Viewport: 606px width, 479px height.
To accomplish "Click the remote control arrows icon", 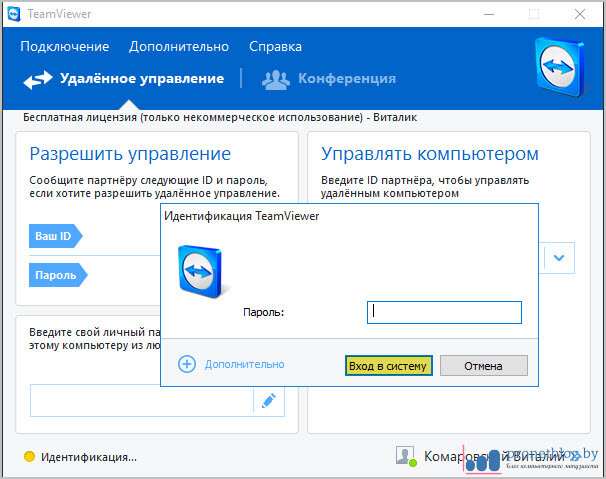I will (37, 80).
